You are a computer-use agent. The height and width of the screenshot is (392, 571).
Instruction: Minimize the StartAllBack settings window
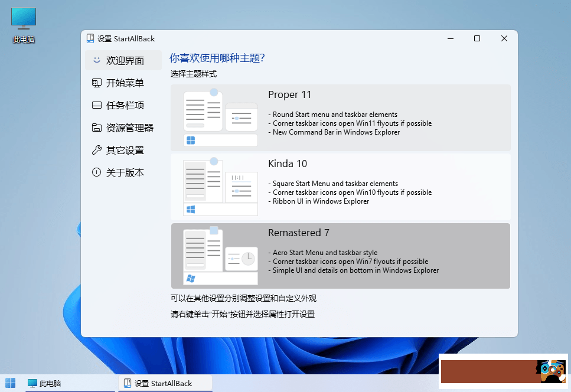451,38
